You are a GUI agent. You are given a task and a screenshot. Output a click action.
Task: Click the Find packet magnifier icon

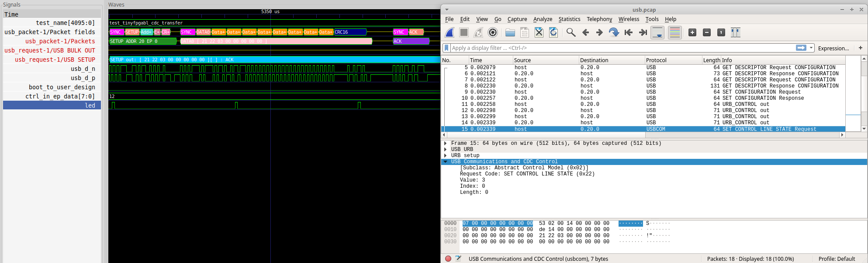[x=571, y=32]
